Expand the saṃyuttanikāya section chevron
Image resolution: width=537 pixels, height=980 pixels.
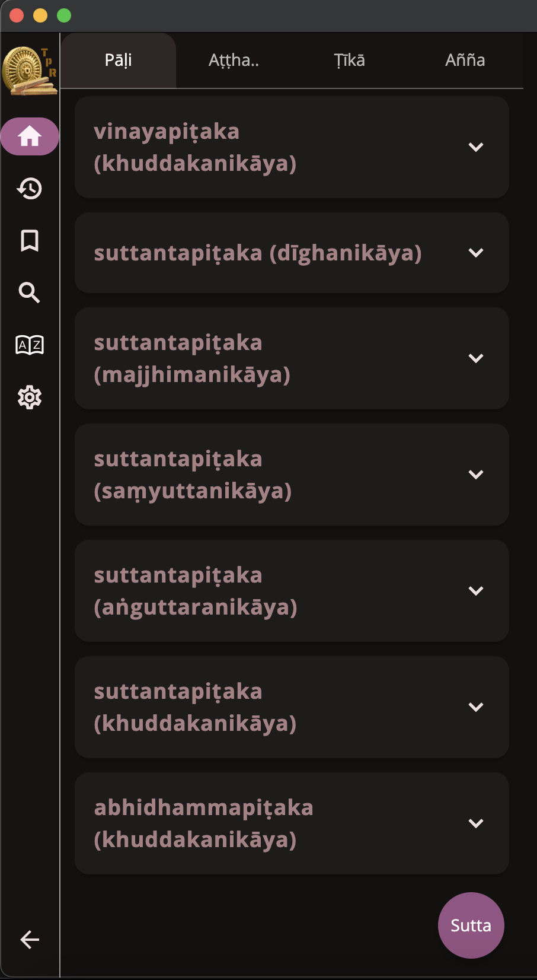tap(476, 475)
